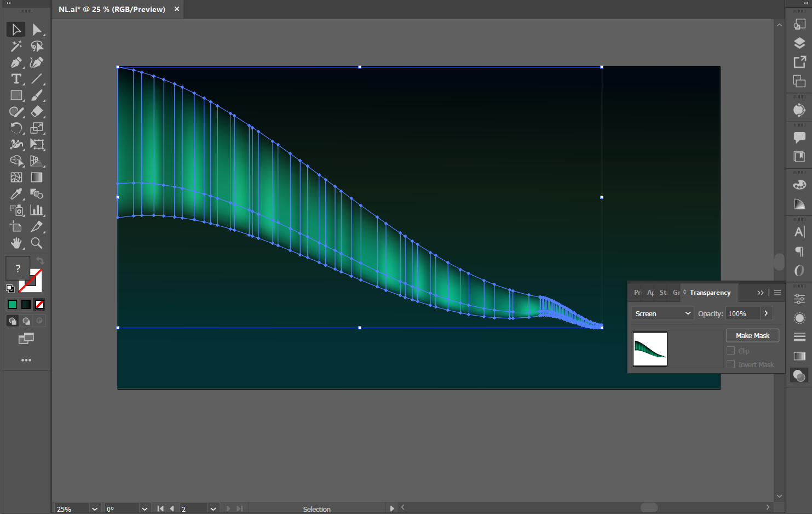Activate the Free Transform tool

(37, 145)
